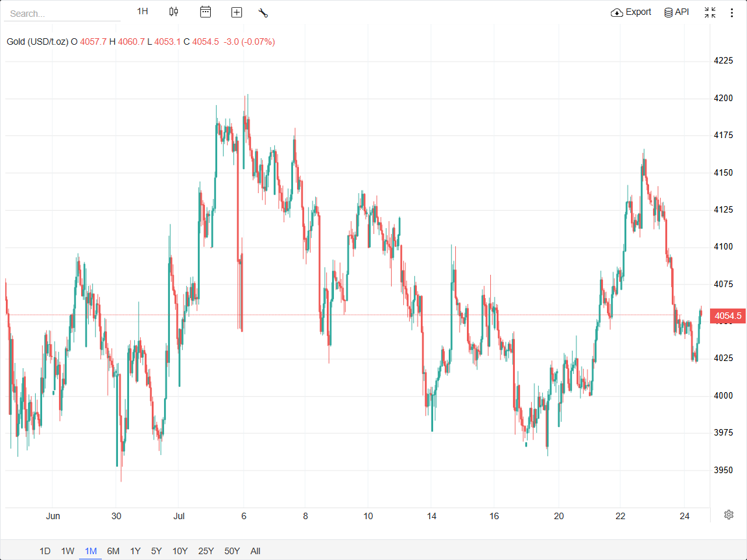Select the 6M time range
Viewport: 747px width, 560px height.
coord(113,551)
